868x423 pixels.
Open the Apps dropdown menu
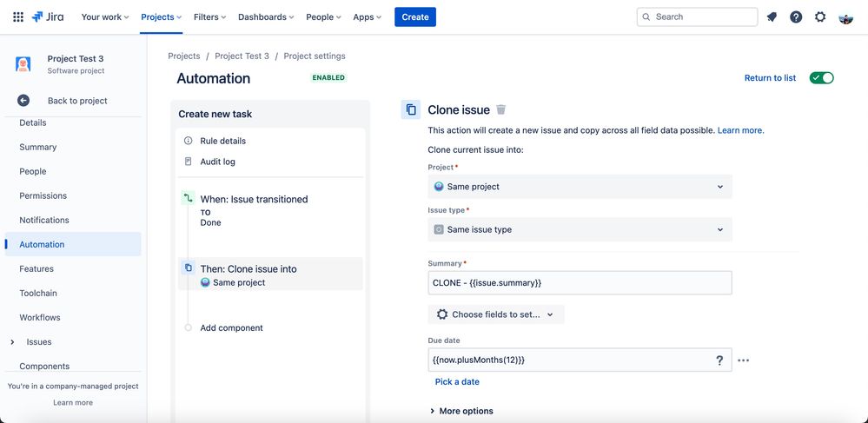[367, 17]
